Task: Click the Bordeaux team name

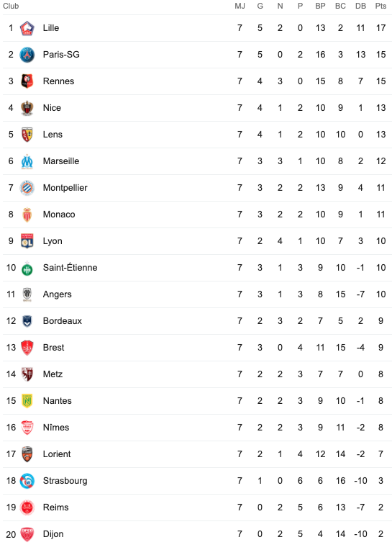Action: 63,321
